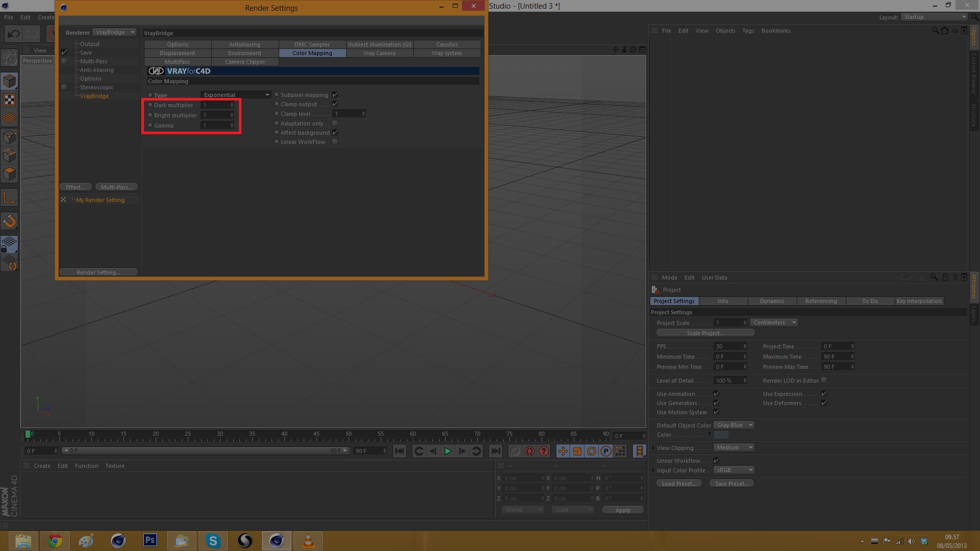980x551 pixels.
Task: Enable Linear WorkFlow in Color Mapping
Action: (335, 142)
